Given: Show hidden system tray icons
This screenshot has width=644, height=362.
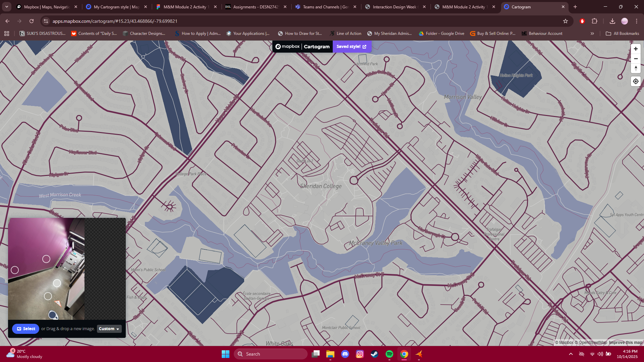Looking at the screenshot, I should coord(571,354).
